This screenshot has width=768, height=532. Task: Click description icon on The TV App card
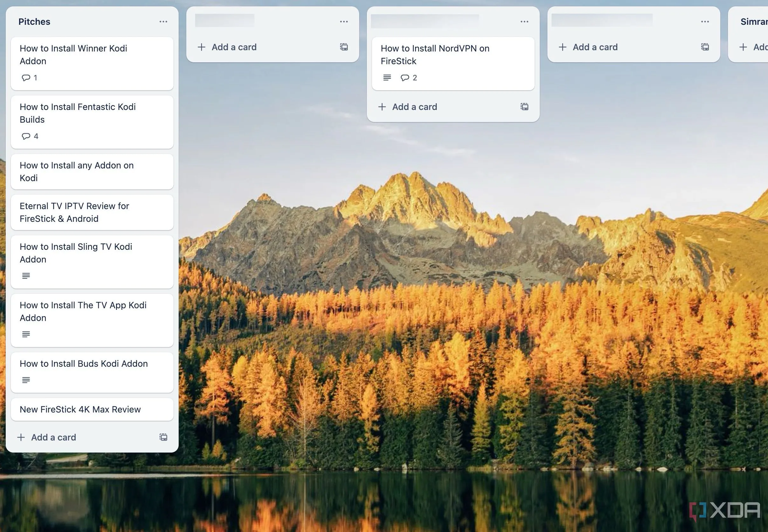point(26,334)
